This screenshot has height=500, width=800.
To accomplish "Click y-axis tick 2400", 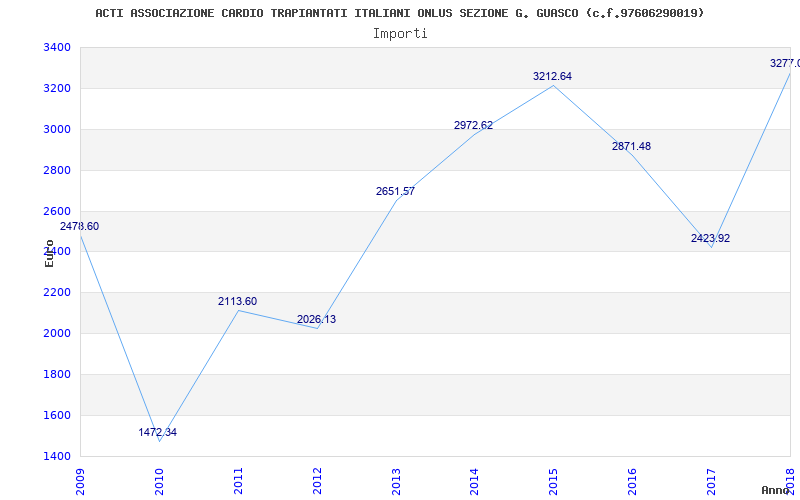I will pos(57,252).
